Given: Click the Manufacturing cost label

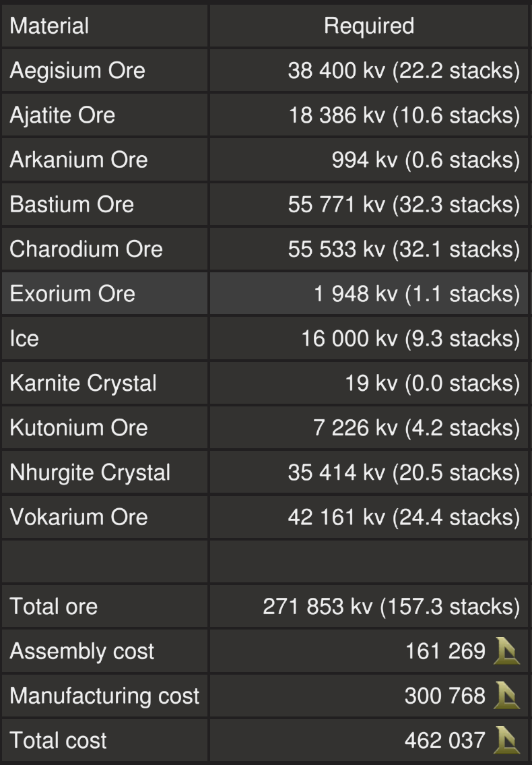Looking at the screenshot, I should coord(105,696).
